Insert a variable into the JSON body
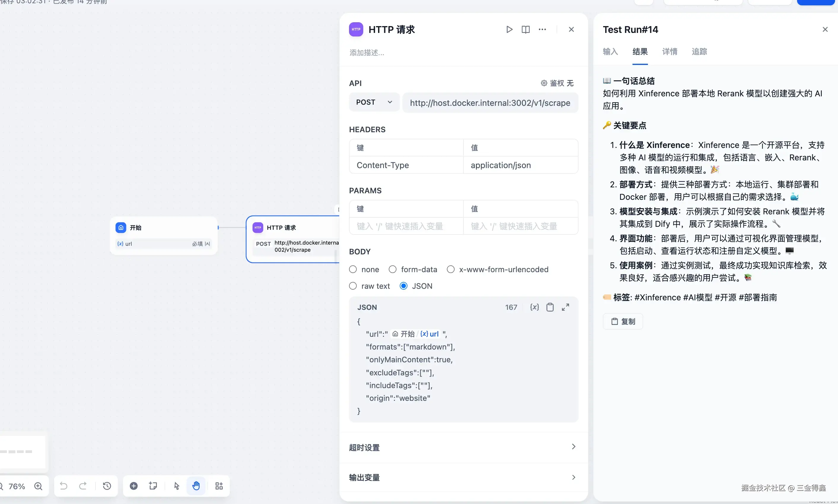 tap(534, 307)
